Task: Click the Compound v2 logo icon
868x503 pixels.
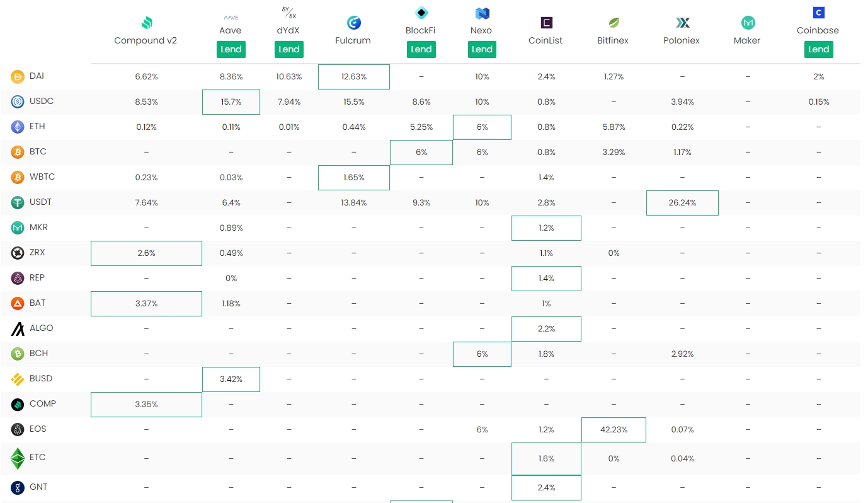Action: coord(146,23)
